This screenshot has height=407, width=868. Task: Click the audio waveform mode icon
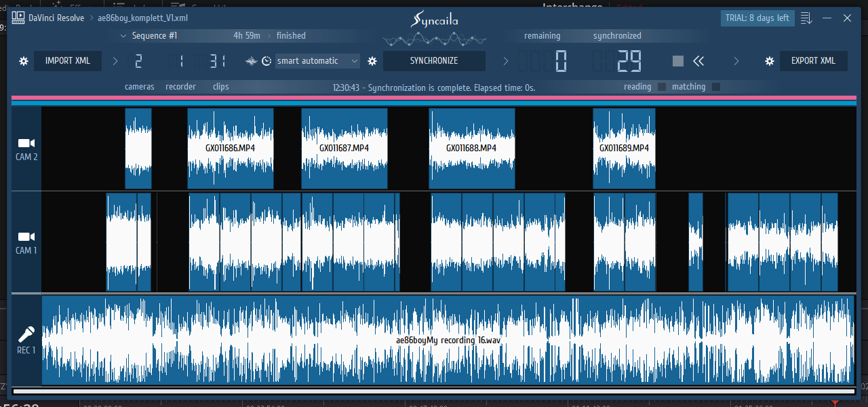point(252,61)
